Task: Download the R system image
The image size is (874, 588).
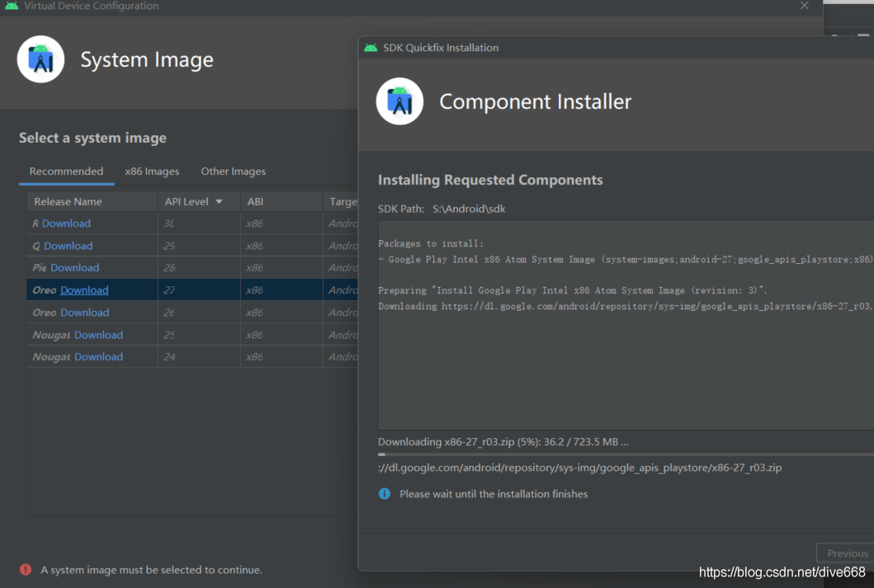Action: click(x=66, y=223)
